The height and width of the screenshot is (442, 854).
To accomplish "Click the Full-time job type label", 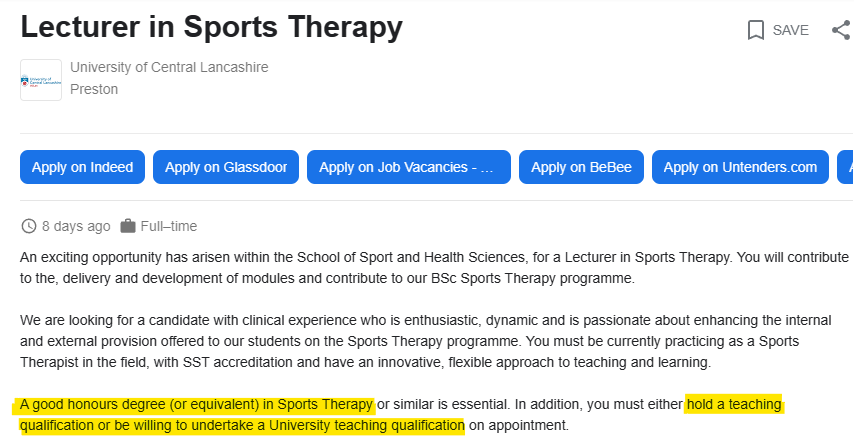I will 169,226.
